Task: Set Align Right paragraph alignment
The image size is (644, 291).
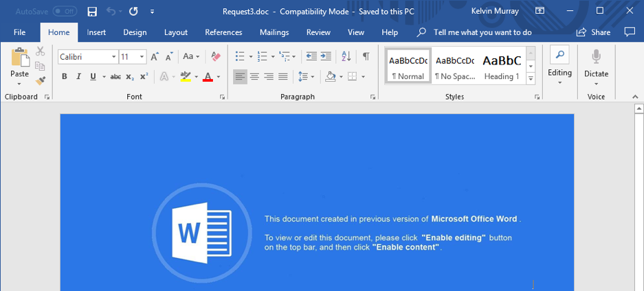Action: [269, 77]
